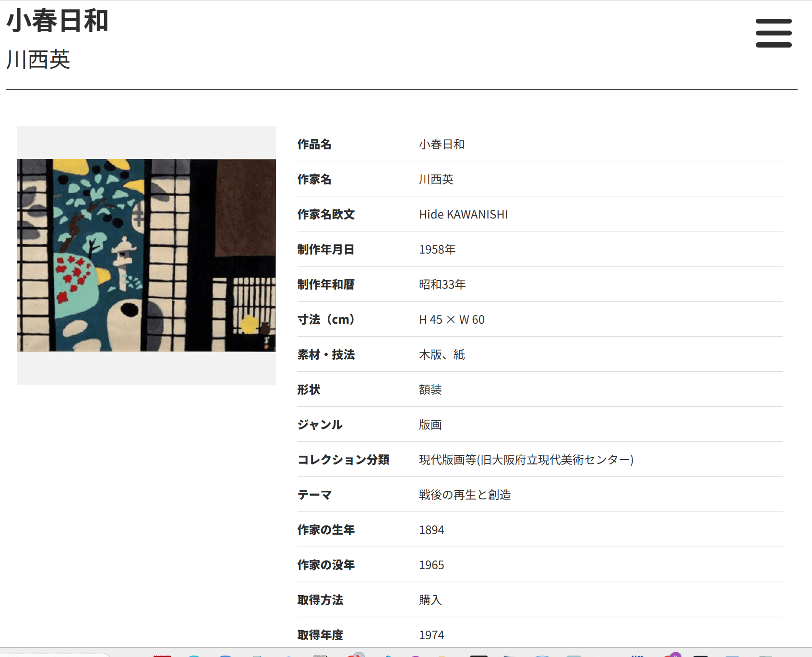The height and width of the screenshot is (657, 812).
Task: Open the hamburger menu icon
Action: pos(774,33)
